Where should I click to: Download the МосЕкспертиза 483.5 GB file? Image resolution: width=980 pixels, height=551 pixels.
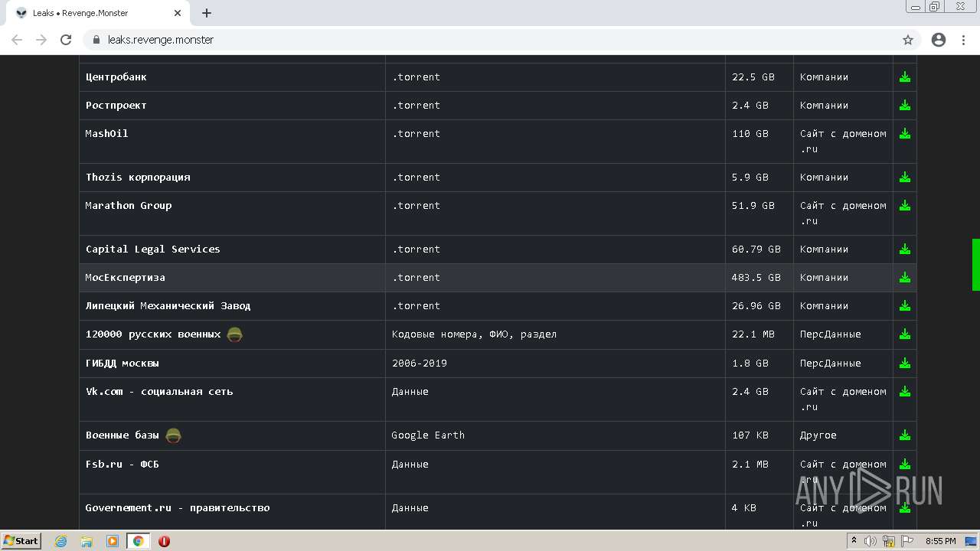905,278
